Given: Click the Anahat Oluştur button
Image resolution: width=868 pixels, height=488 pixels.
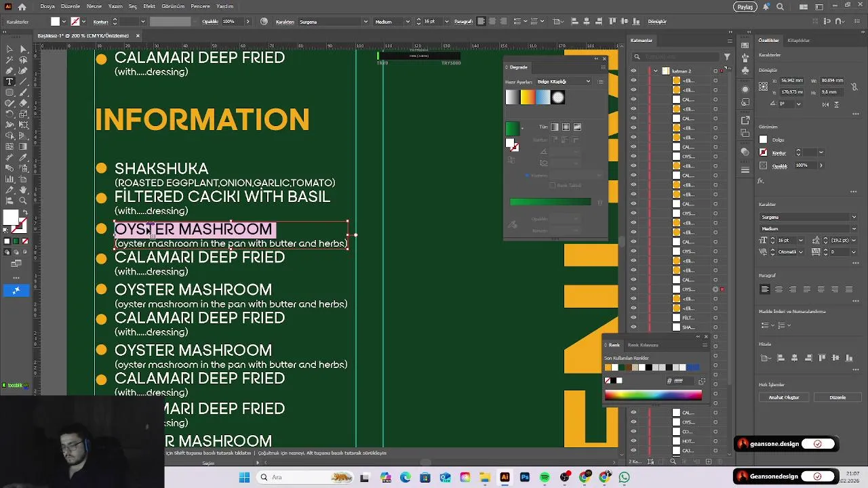Looking at the screenshot, I should [783, 397].
